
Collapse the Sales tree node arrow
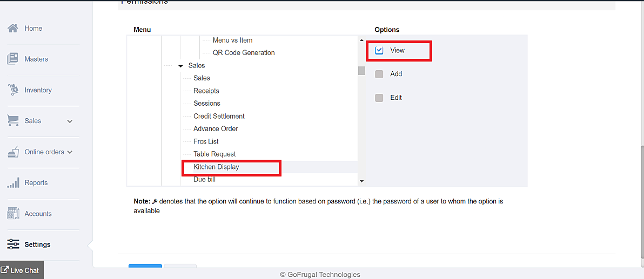(181, 66)
